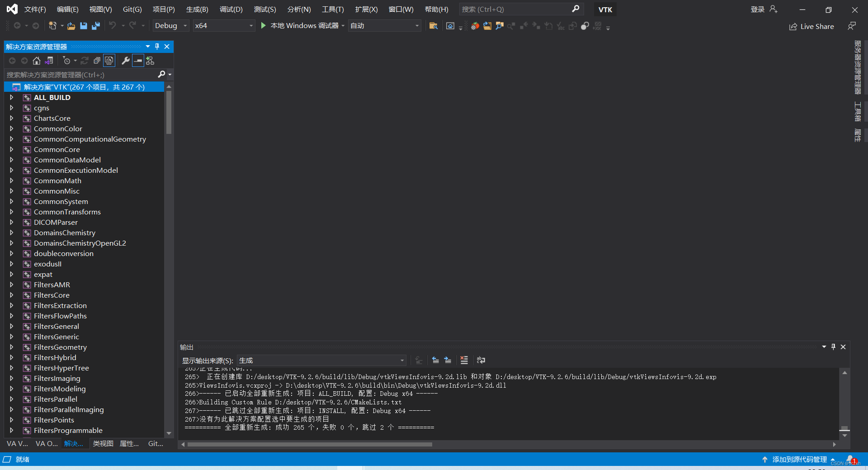Open the x64 platform dropdown
868x470 pixels.
(224, 26)
